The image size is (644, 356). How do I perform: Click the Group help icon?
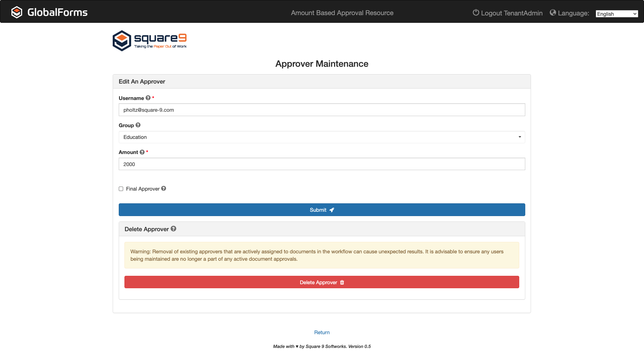(138, 125)
